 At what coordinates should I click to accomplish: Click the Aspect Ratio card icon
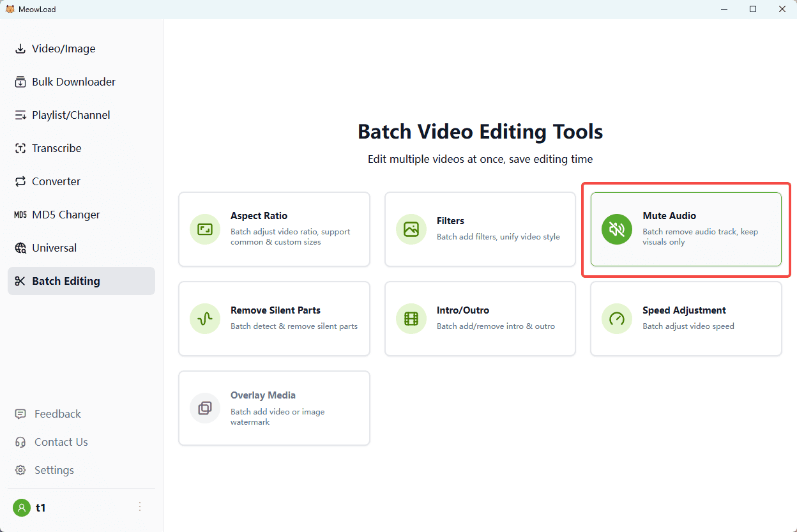click(x=205, y=229)
